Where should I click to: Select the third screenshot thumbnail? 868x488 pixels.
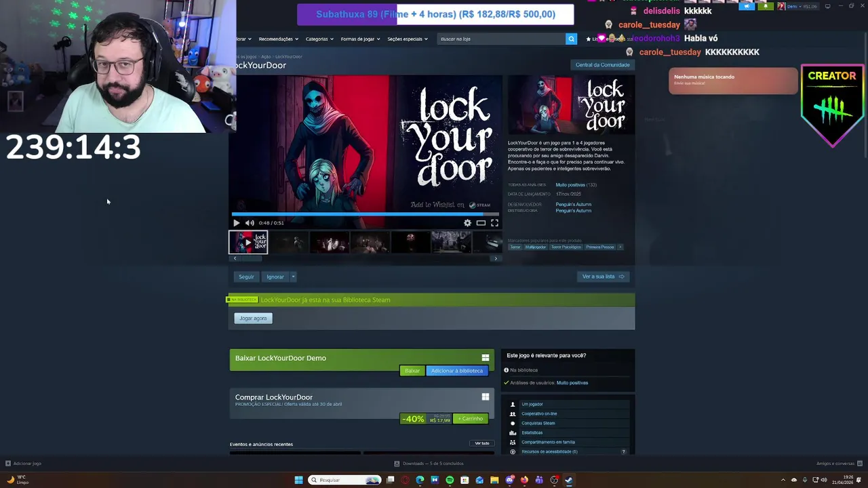330,242
